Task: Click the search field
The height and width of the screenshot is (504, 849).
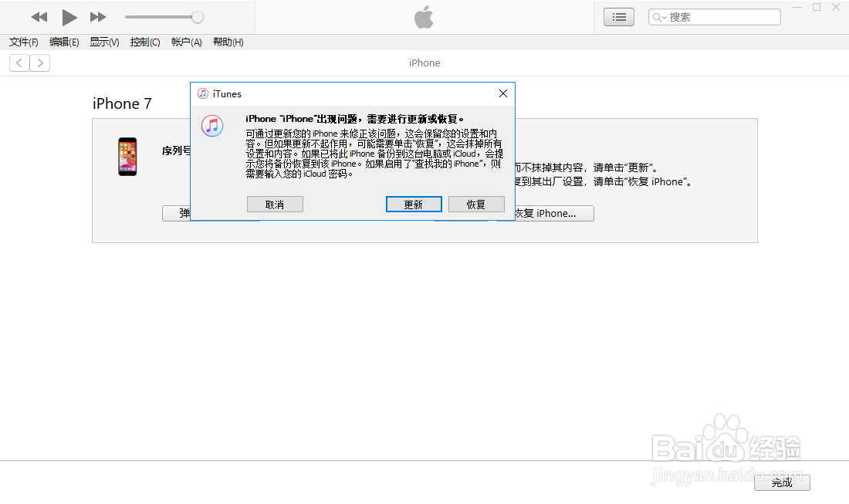Action: tap(714, 17)
